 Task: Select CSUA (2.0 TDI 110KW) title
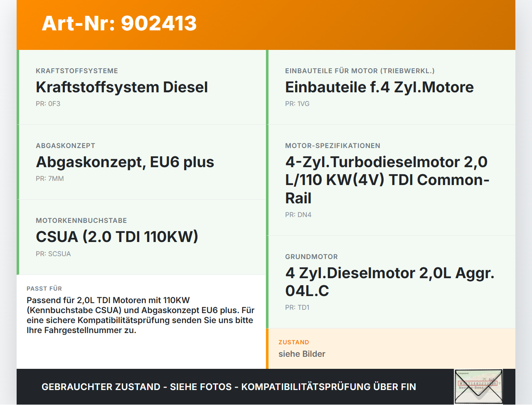tap(117, 237)
